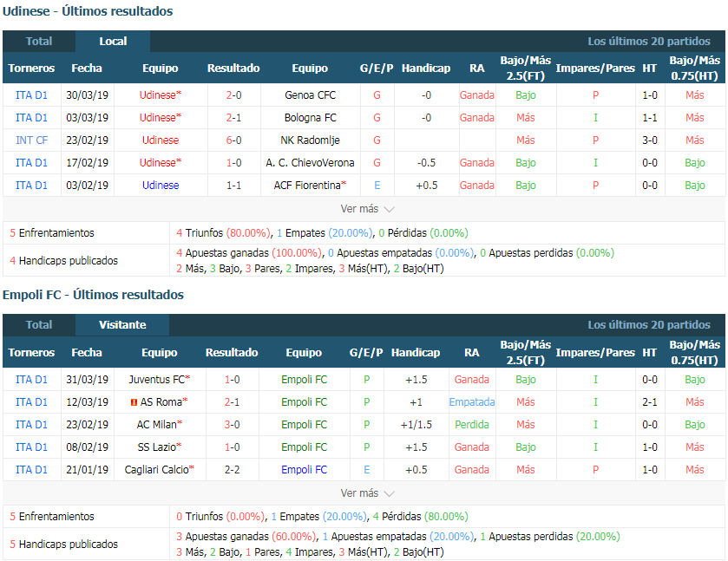This screenshot has height=561, width=728.
Task: Select the Local tab for Udinese
Action: tap(113, 42)
